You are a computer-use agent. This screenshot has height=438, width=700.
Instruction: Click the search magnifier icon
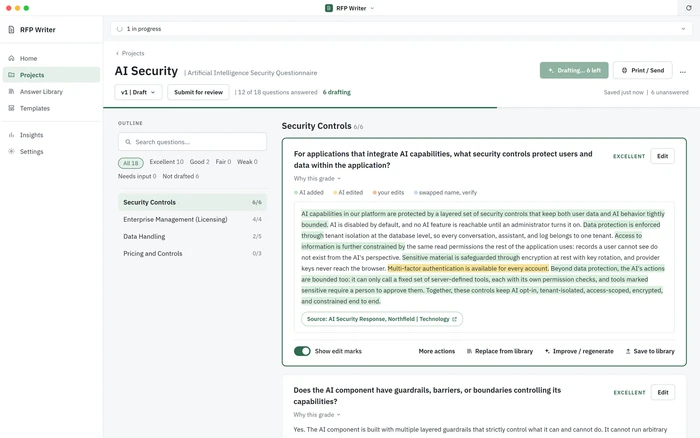click(x=128, y=142)
